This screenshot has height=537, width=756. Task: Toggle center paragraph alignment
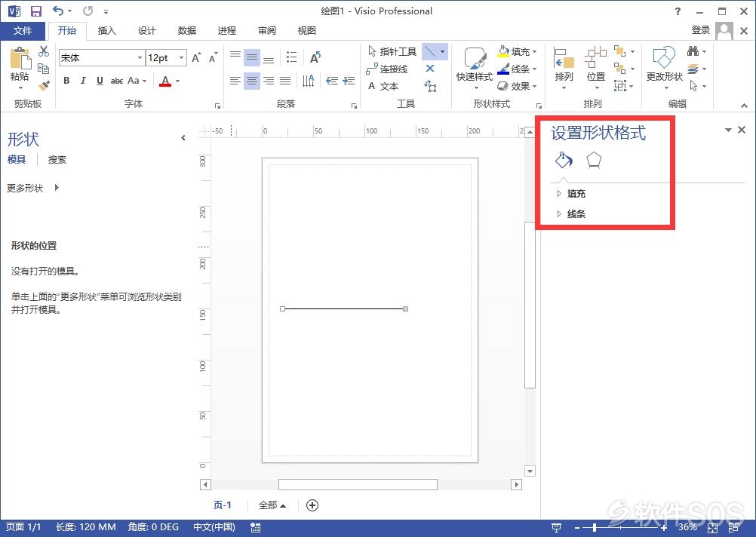coord(252,81)
